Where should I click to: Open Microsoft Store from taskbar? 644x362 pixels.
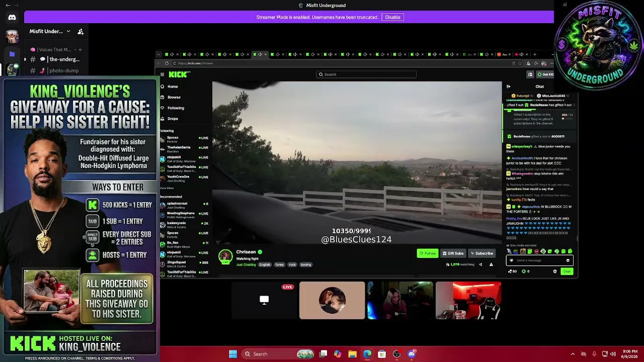[382, 354]
